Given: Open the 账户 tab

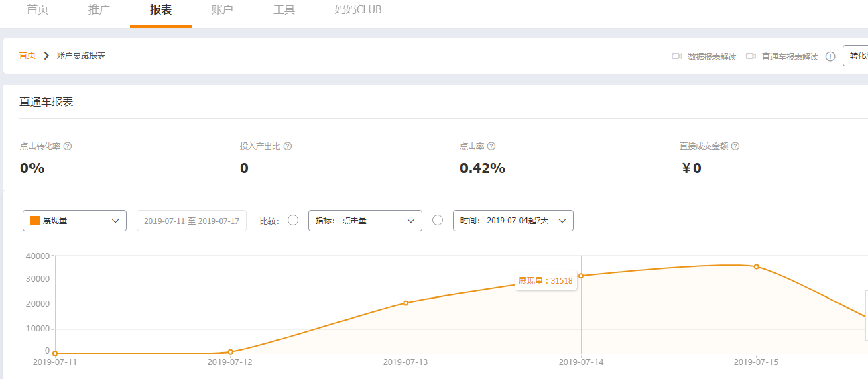Looking at the screenshot, I should click(223, 10).
